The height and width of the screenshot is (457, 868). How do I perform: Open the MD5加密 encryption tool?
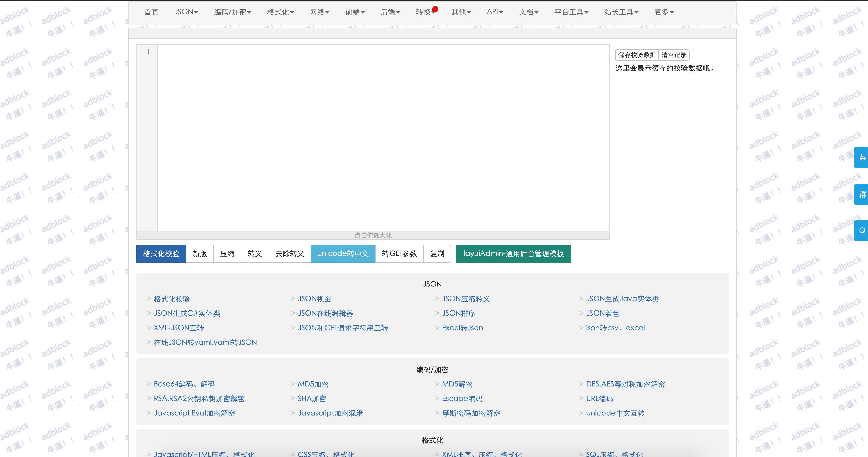pyautogui.click(x=313, y=384)
